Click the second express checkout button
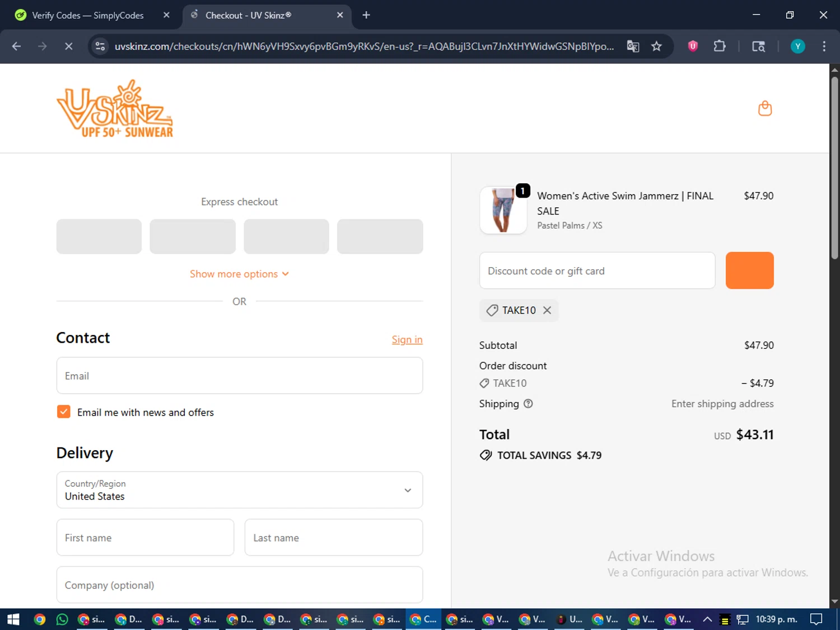Viewport: 840px width, 630px height. point(193,236)
